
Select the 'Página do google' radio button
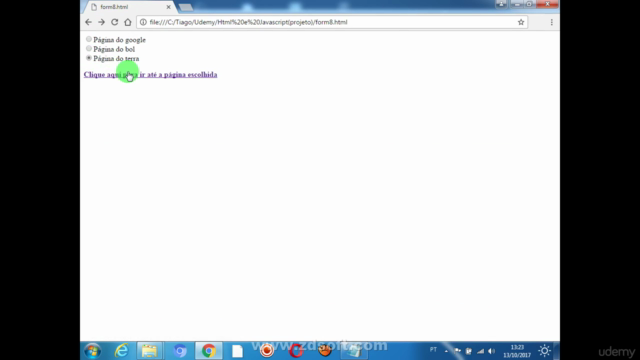tap(89, 39)
